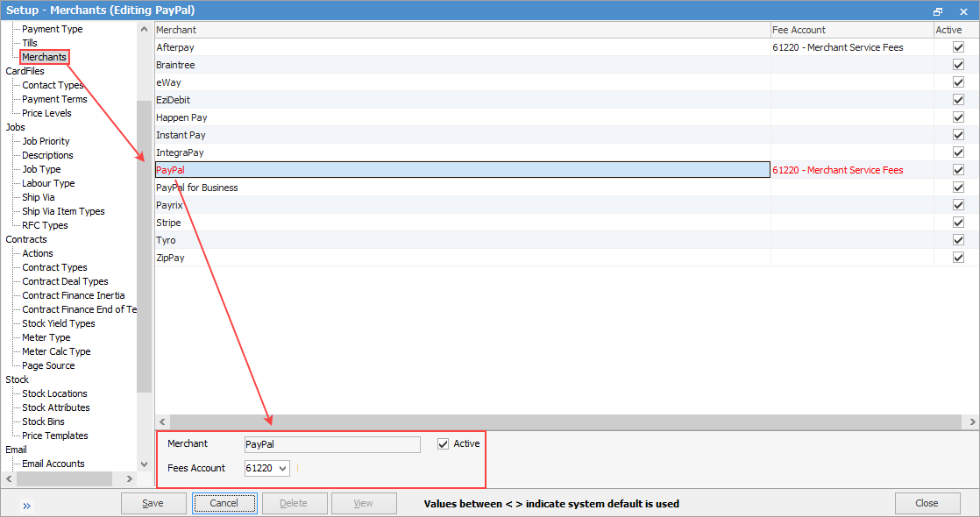The width and height of the screenshot is (980, 517).
Task: Click tree panel horizontal scroll-right arrow
Action: (130, 478)
